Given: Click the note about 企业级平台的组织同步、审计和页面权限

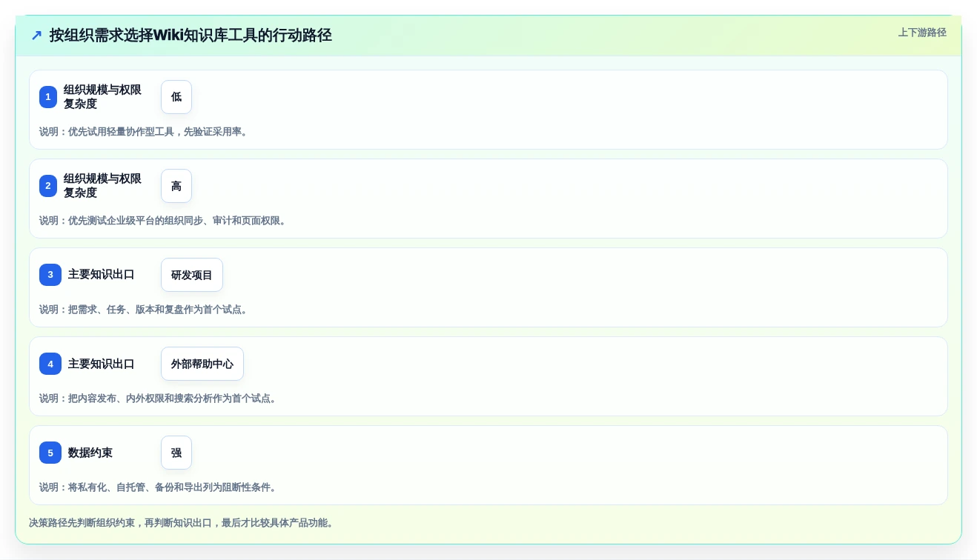Looking at the screenshot, I should [163, 221].
